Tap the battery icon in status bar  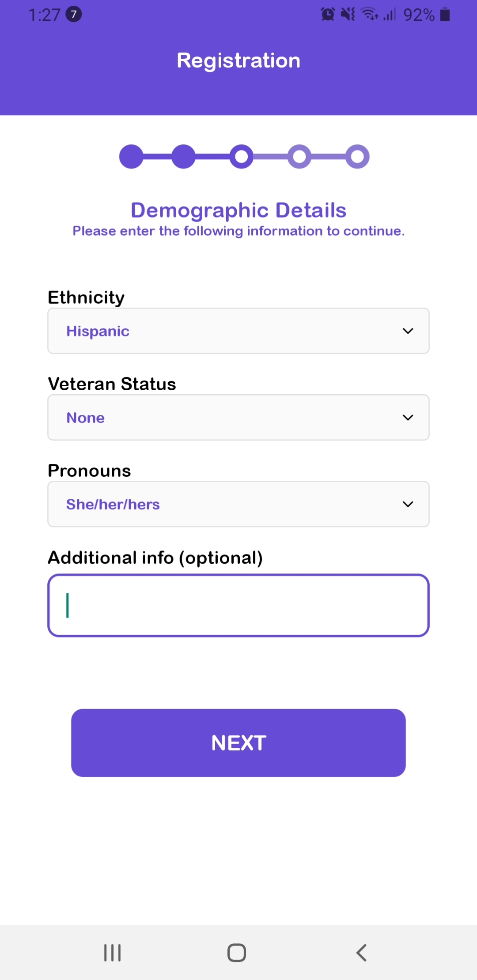(445, 15)
